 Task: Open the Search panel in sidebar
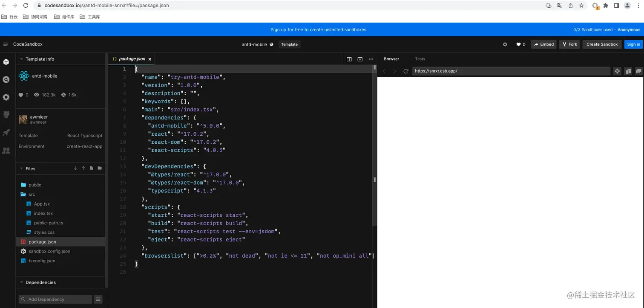[x=6, y=80]
